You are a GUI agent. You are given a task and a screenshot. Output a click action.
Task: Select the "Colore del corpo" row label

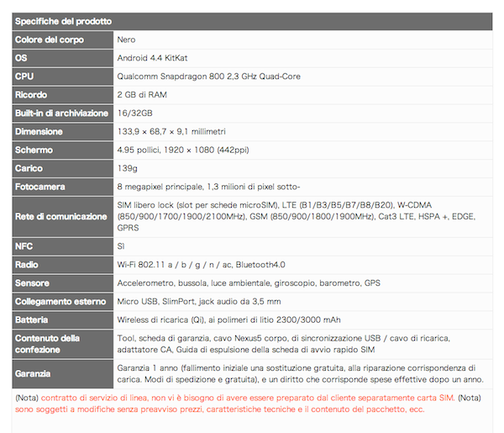[x=54, y=40]
